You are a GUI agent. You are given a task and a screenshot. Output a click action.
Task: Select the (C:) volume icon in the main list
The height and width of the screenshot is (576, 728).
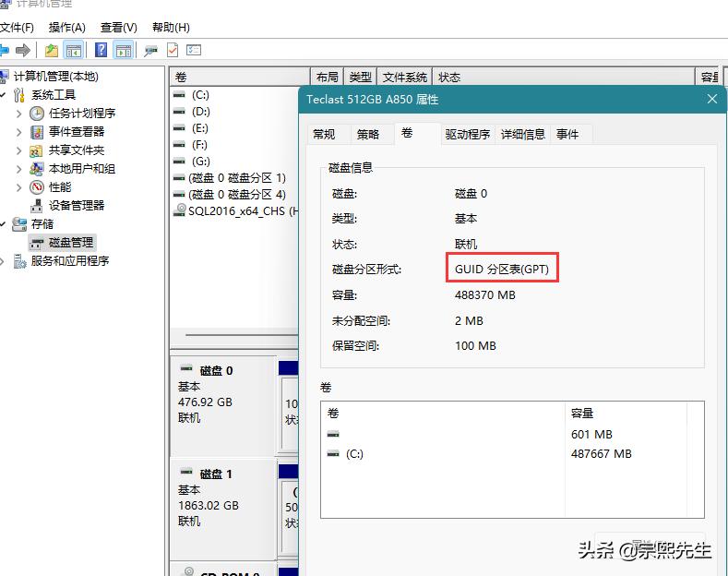(x=179, y=95)
